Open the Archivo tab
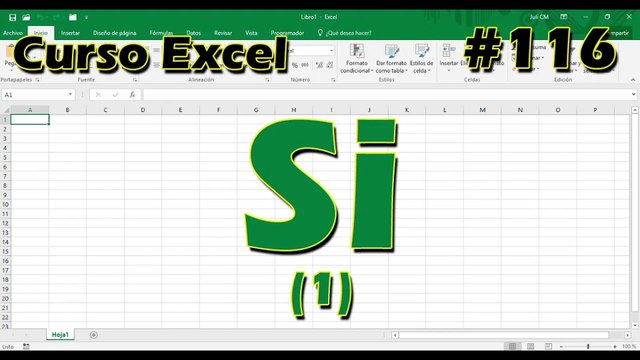Viewport: 640px width, 360px height. coord(13,33)
